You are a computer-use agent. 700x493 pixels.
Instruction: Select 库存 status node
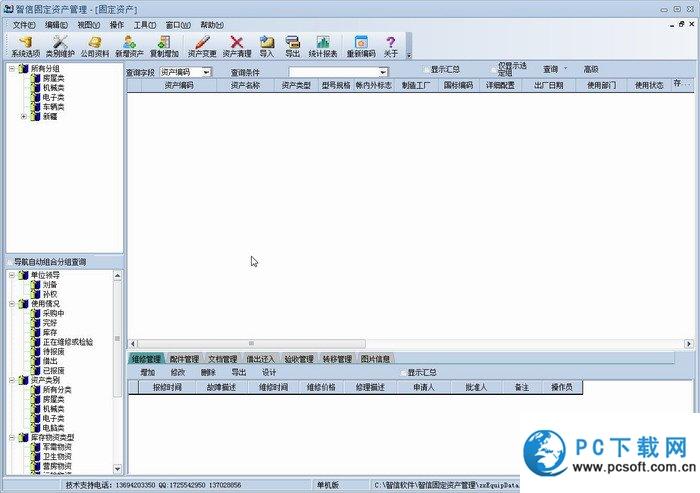coord(50,333)
